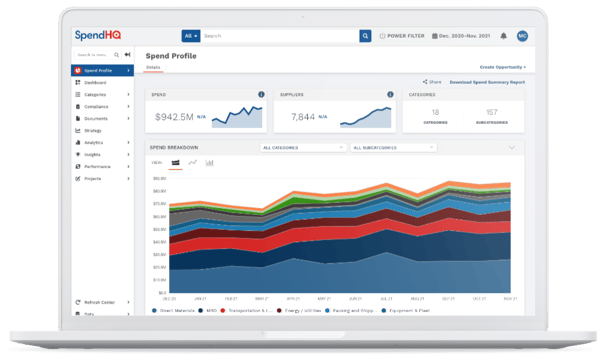The image size is (600, 361).
Task: Expand the Insights chevron
Action: 128,155
